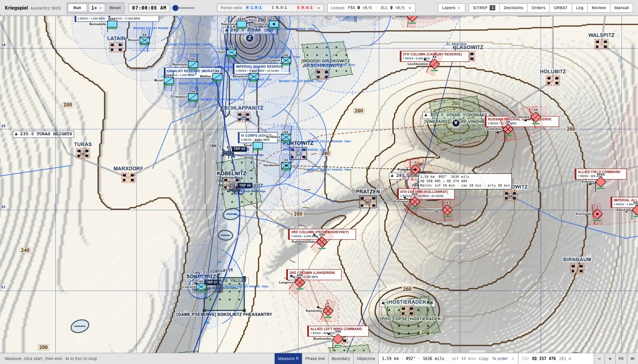This screenshot has width=638, height=364.
Task: Click the mute sound speaker icon
Action: point(632,358)
